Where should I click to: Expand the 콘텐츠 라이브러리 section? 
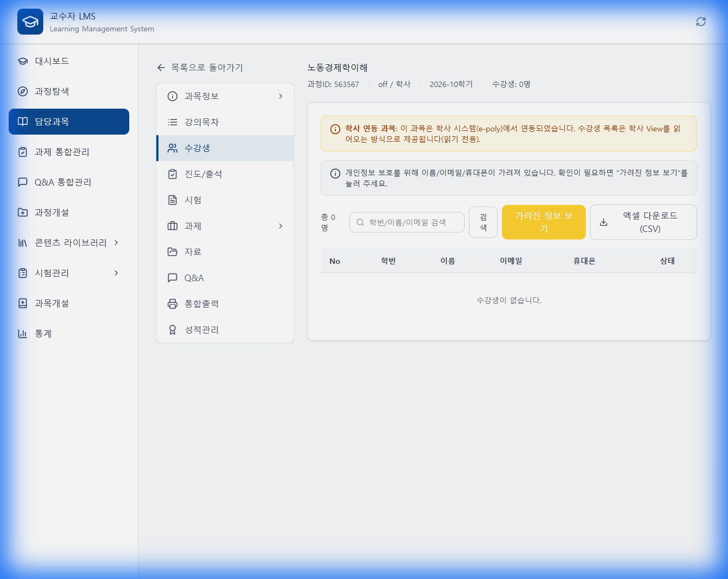pyautogui.click(x=115, y=243)
